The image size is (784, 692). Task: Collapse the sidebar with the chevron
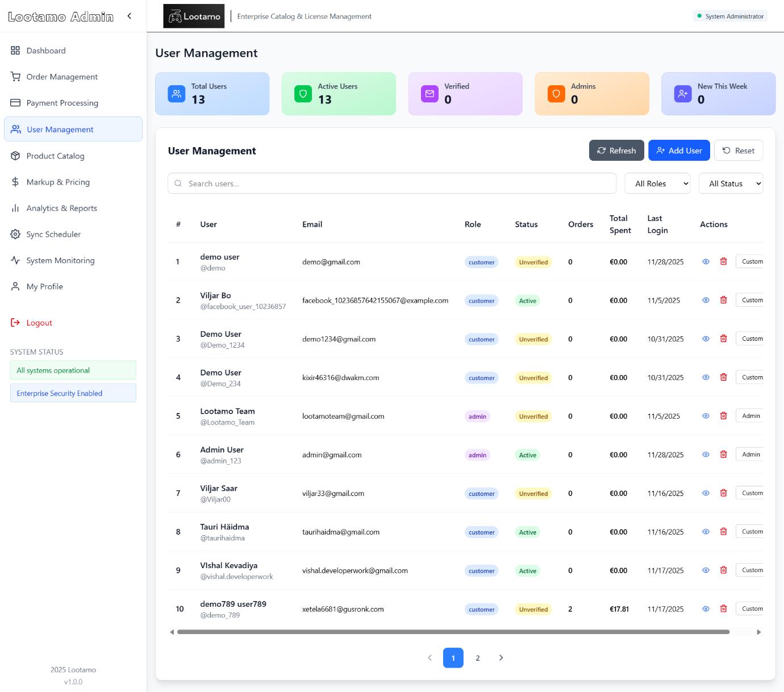(129, 16)
